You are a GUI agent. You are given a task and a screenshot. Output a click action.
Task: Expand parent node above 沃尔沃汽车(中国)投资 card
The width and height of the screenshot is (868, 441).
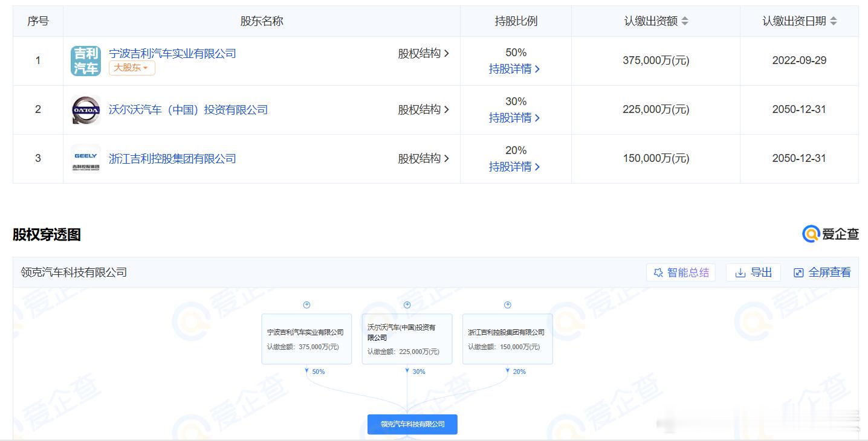pyautogui.click(x=407, y=305)
